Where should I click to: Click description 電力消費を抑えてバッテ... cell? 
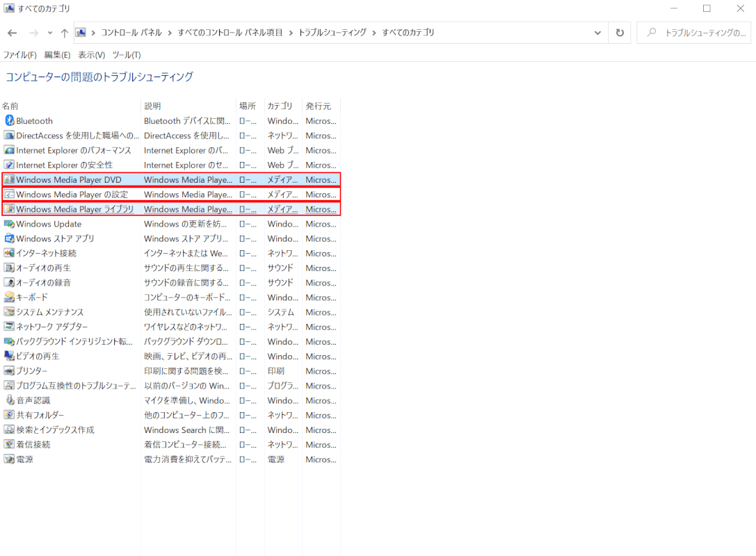click(x=188, y=459)
